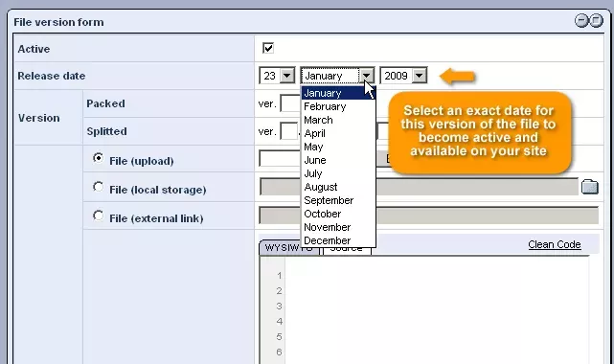614x364 pixels.
Task: Maximize the File version form panel
Action: [x=596, y=20]
